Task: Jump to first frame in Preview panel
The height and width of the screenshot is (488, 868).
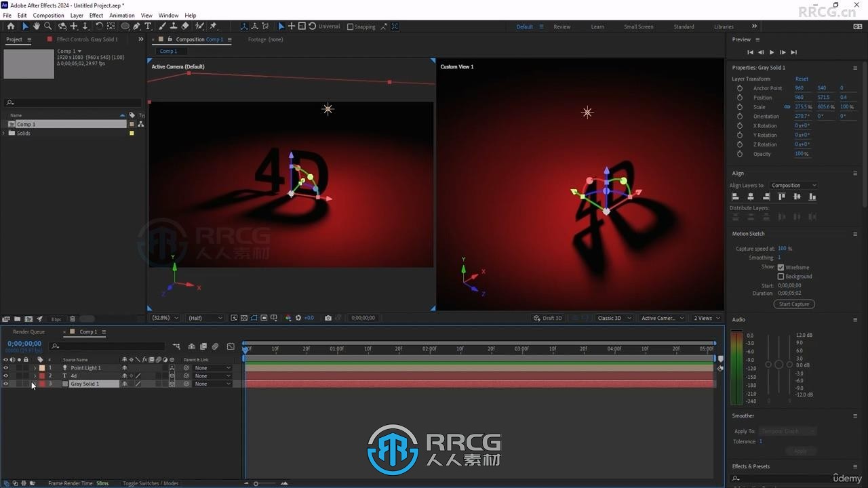Action: (750, 52)
